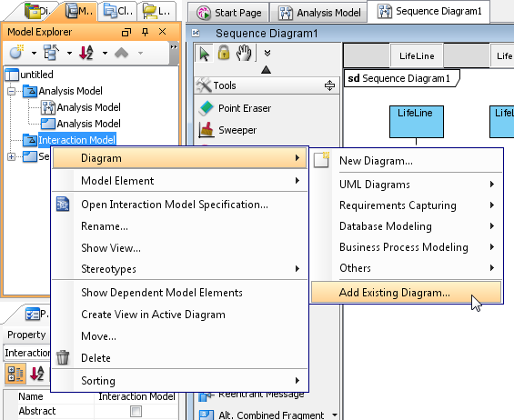Image resolution: width=514 pixels, height=420 pixels.
Task: Open dropdown arrow next to A-Z sort icon
Action: coord(105,53)
